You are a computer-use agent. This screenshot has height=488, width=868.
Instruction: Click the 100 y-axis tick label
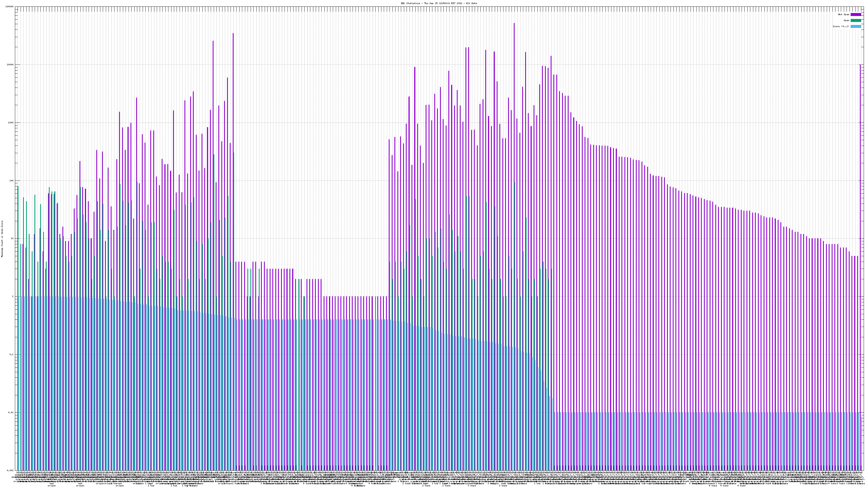12,181
